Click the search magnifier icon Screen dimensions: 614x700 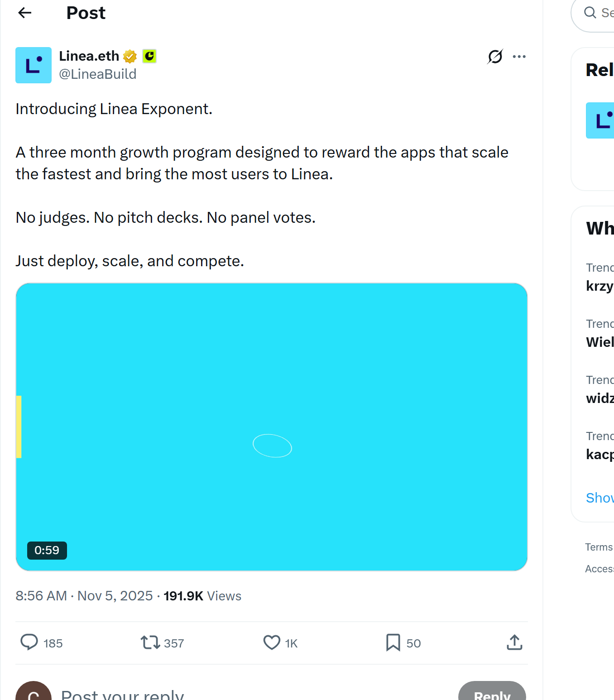(x=590, y=13)
